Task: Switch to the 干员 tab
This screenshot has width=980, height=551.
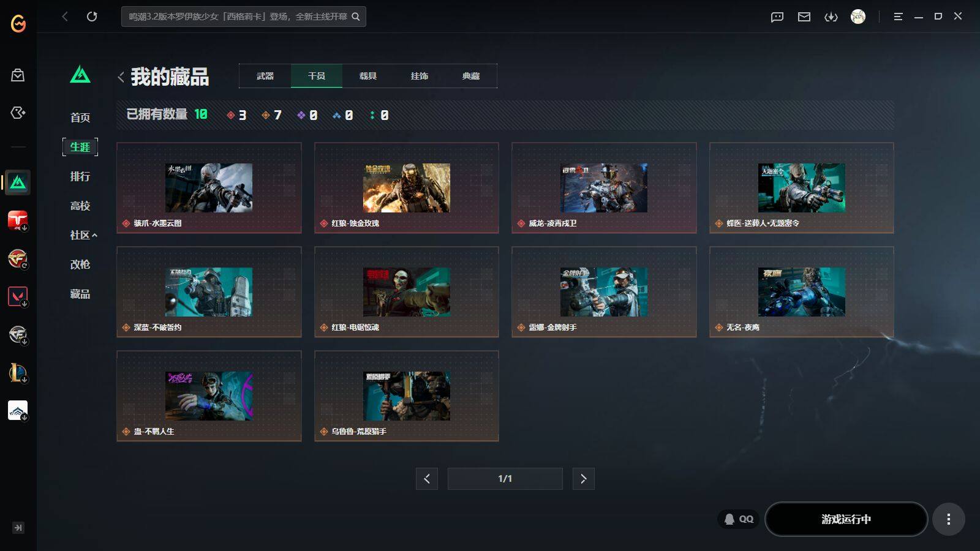Action: (x=317, y=76)
